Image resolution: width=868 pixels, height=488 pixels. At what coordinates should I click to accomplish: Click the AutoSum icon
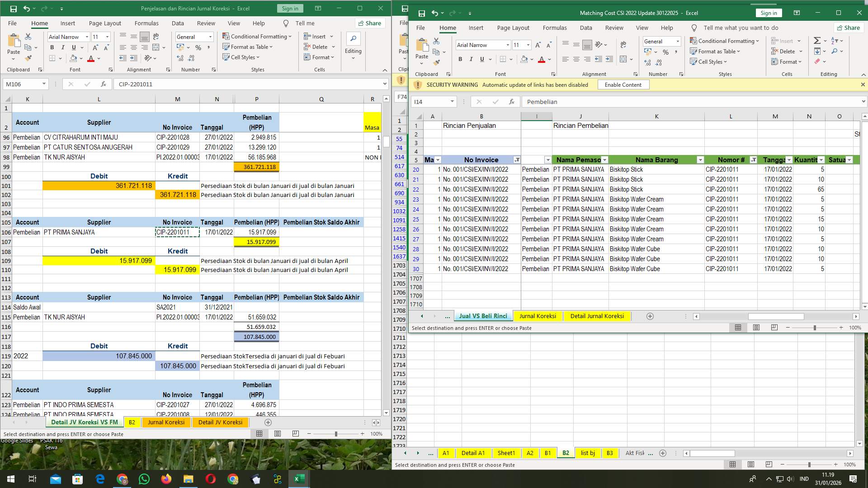click(817, 40)
